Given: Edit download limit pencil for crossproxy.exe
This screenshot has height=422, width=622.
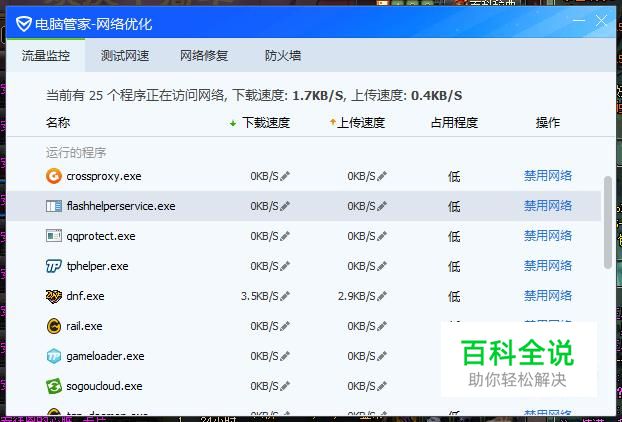Looking at the screenshot, I should [x=285, y=176].
